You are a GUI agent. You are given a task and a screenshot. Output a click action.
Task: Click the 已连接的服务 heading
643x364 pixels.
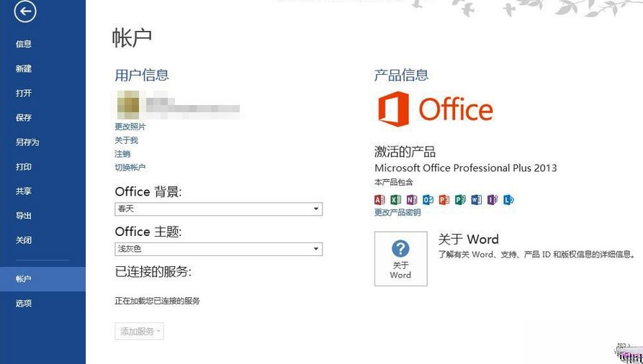(x=153, y=271)
